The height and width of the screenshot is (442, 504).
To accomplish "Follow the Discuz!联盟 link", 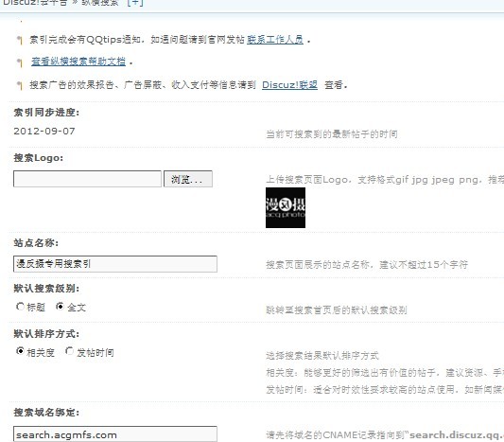I will click(289, 85).
